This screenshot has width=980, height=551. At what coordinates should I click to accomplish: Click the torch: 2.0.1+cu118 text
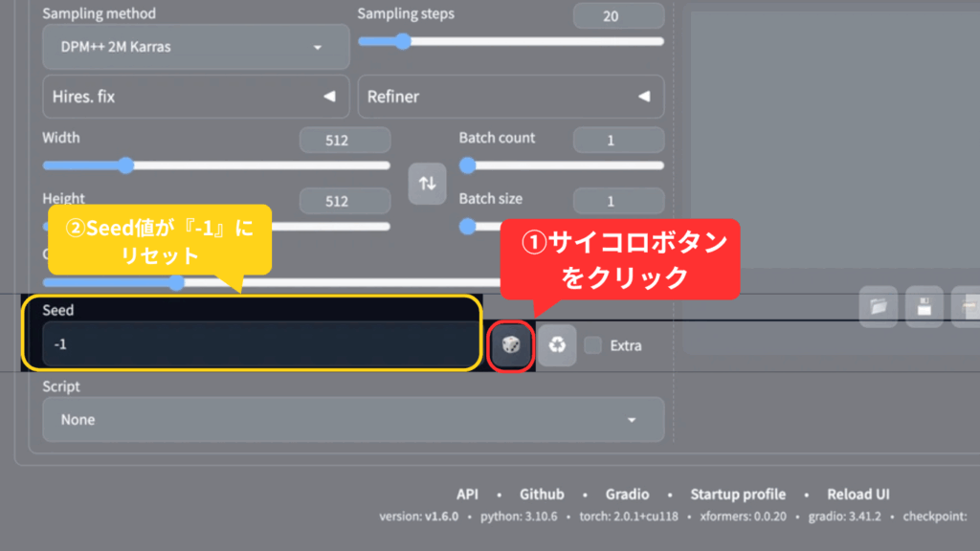(x=629, y=517)
